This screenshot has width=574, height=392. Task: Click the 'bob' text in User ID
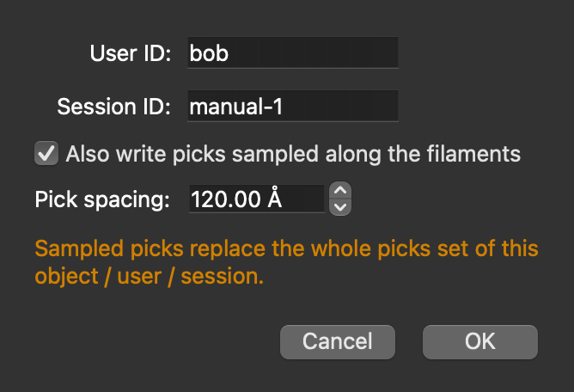pyautogui.click(x=209, y=53)
